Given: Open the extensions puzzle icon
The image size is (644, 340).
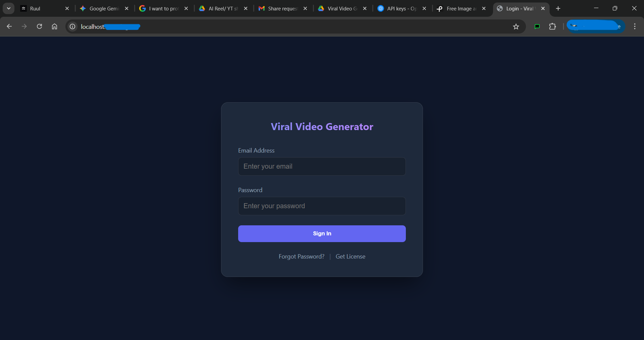Looking at the screenshot, I should click(553, 26).
